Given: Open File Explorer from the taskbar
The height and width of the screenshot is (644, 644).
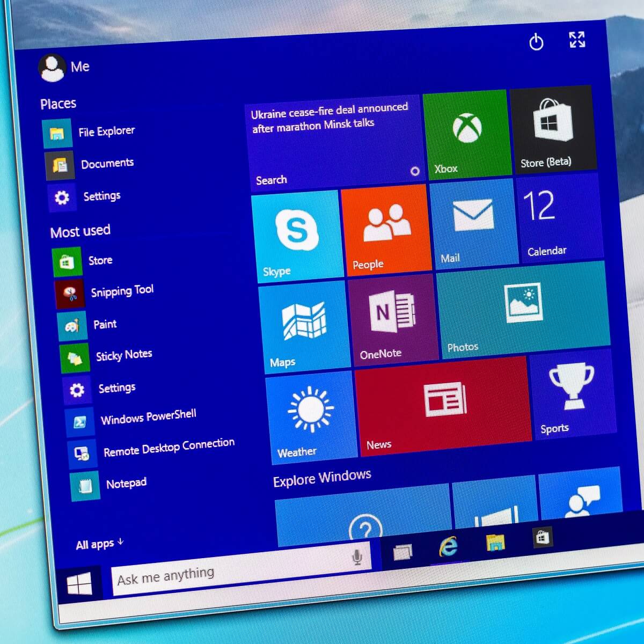Looking at the screenshot, I should (x=495, y=543).
